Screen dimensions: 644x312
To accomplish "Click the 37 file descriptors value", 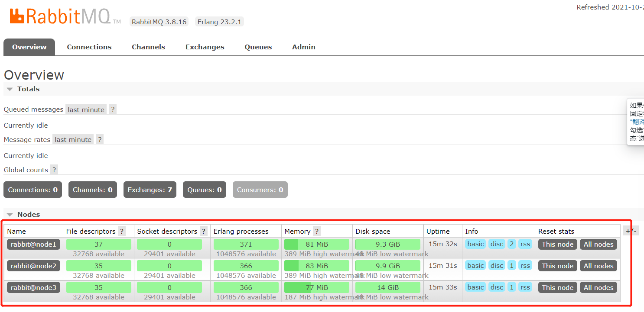I will (x=99, y=244).
